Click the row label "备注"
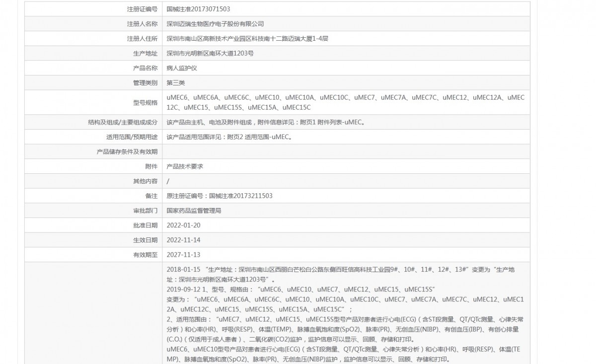Screen dimensions: 596x364 (151, 196)
